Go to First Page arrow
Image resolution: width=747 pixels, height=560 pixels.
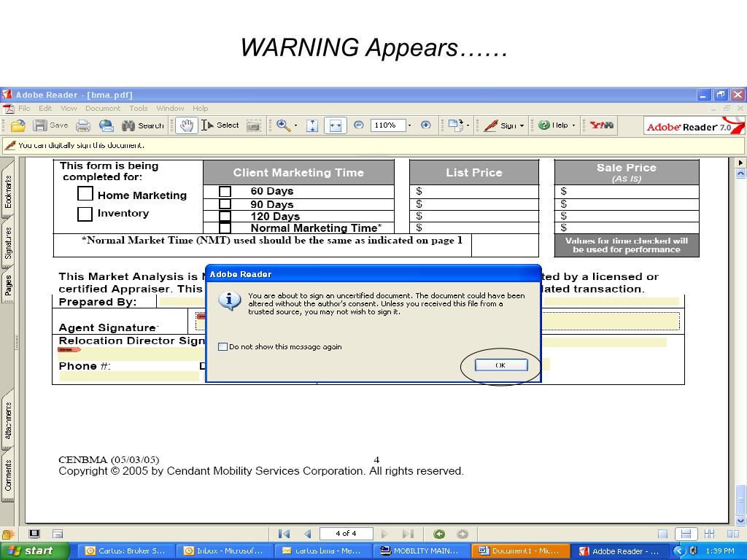coord(284,534)
